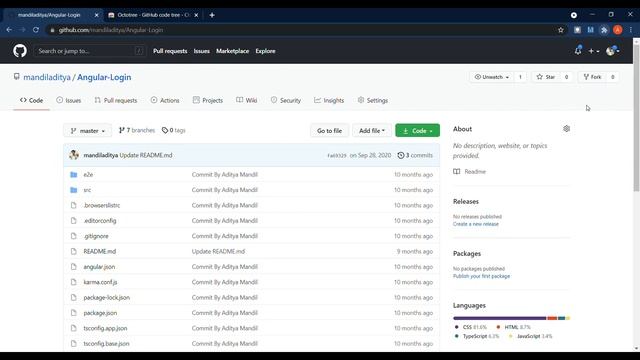Click Explore in top navigation

265,51
